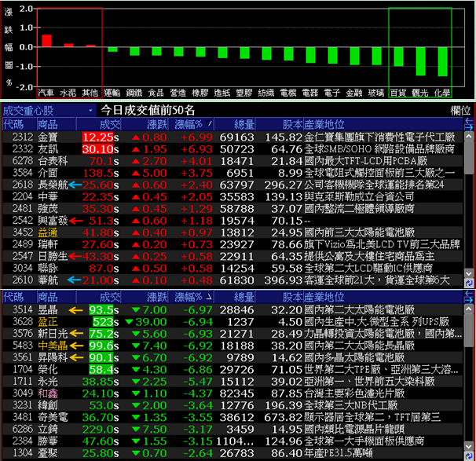
Task: Click 聯詠 price 87.0s
Action: [104, 269]
